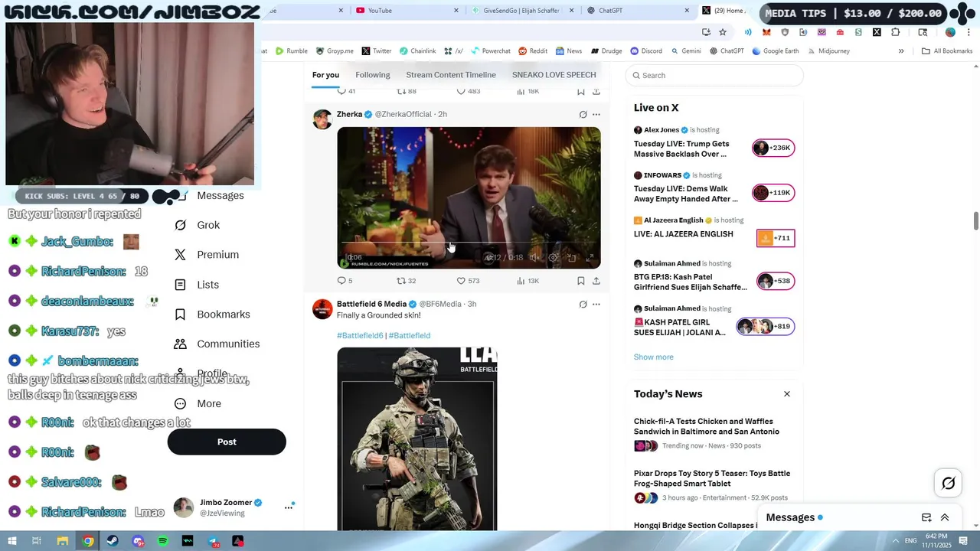Open Zerka's profile avatar
980x551 pixels.
[x=322, y=119]
